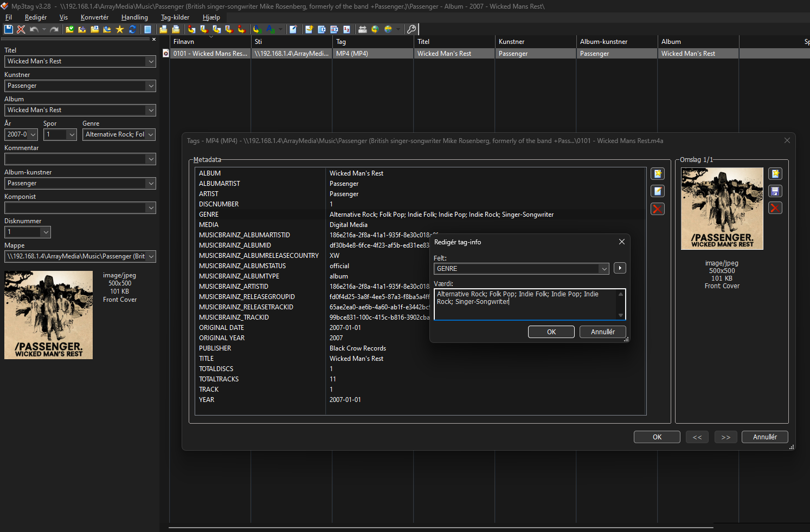Click the undo arrow in the toolbar
This screenshot has height=532, width=810.
(x=34, y=29)
